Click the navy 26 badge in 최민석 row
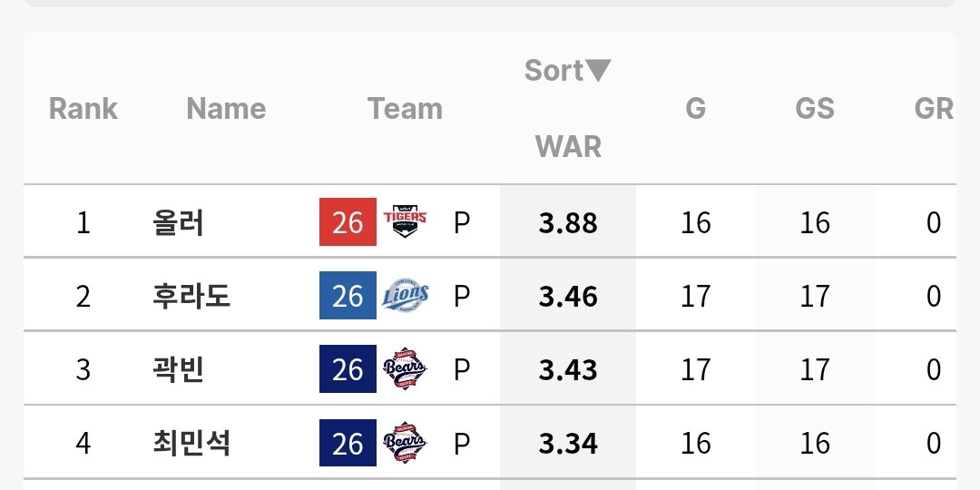Viewport: 980px width, 490px height. [x=348, y=443]
